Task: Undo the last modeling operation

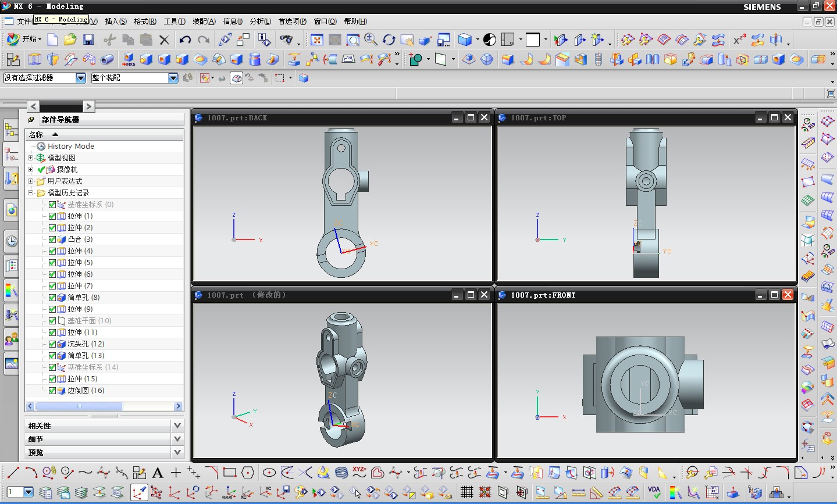Action: (185, 40)
